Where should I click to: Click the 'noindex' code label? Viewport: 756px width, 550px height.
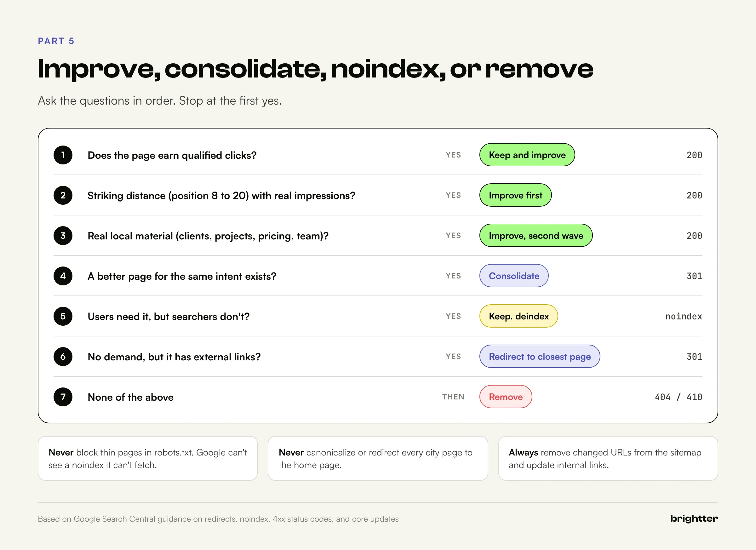pos(684,316)
